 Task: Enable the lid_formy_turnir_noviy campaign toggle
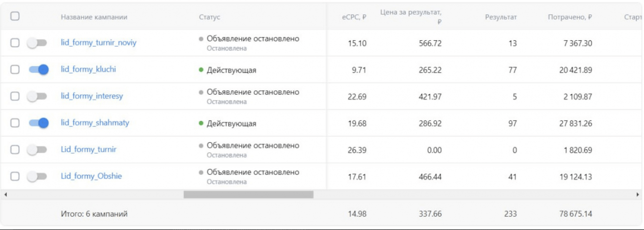coord(37,43)
